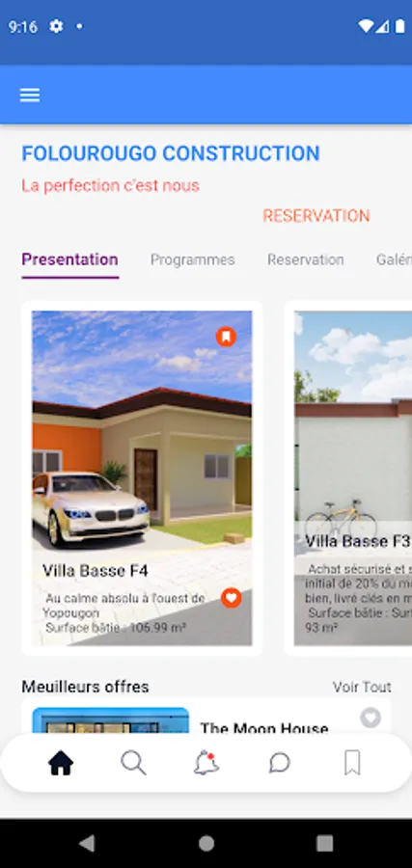Tap the Android recent apps square button

point(325,844)
